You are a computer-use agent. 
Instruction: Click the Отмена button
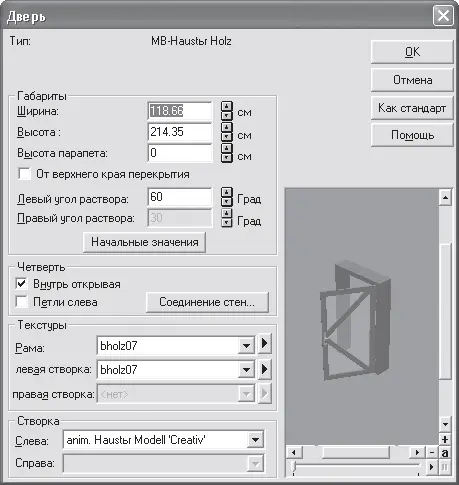[412, 80]
